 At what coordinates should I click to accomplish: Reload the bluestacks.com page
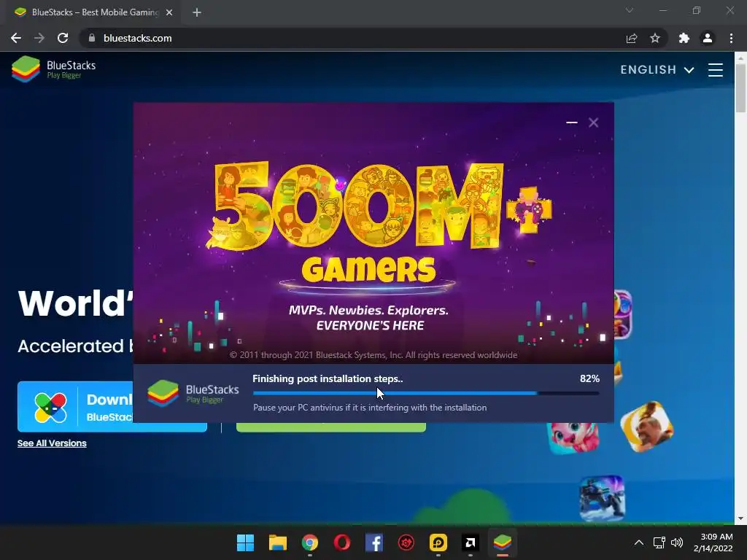pyautogui.click(x=63, y=38)
